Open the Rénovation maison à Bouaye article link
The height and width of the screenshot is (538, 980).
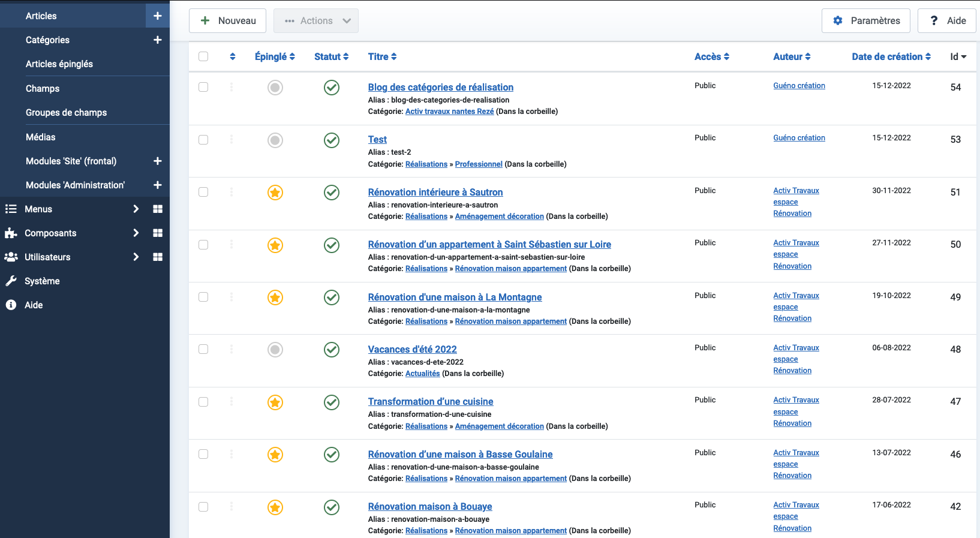(429, 507)
